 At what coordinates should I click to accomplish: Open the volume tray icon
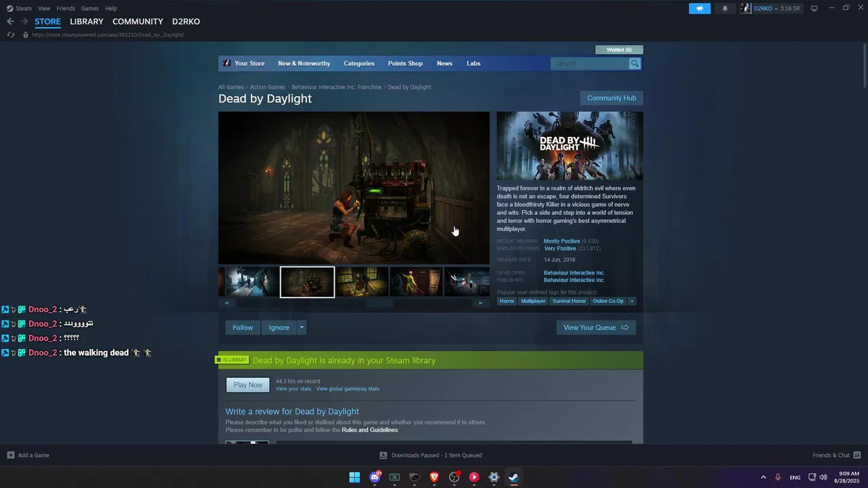(x=823, y=477)
